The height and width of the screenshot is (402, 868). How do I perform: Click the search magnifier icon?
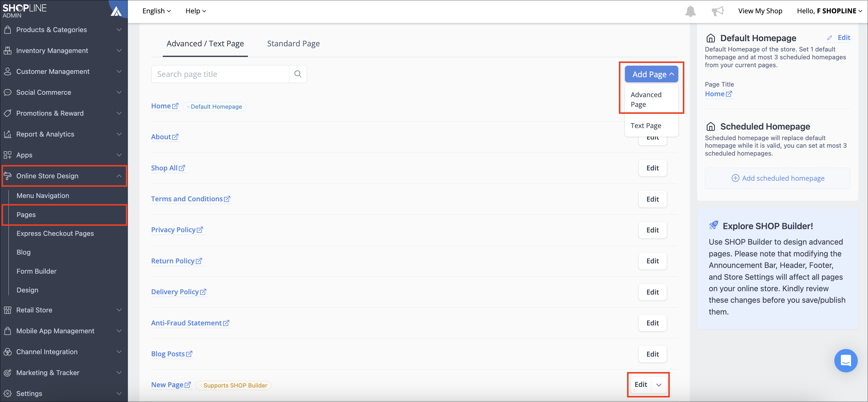(298, 74)
